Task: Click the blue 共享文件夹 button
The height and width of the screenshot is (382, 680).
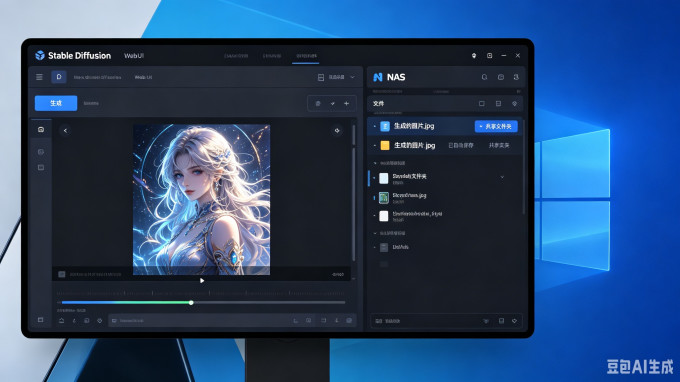Action: (x=496, y=126)
